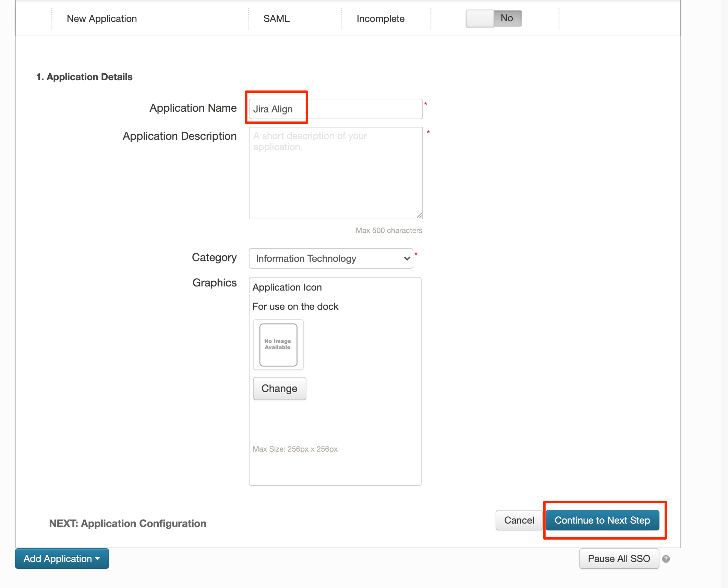Click the NEXT: Application Configuration label
Viewport: 728px width, 588px height.
[x=128, y=523]
